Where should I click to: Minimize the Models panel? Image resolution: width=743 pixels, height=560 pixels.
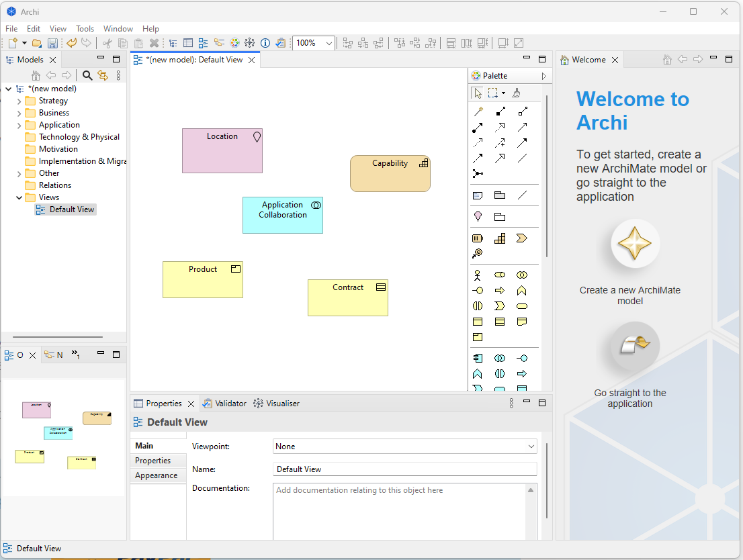(101, 58)
